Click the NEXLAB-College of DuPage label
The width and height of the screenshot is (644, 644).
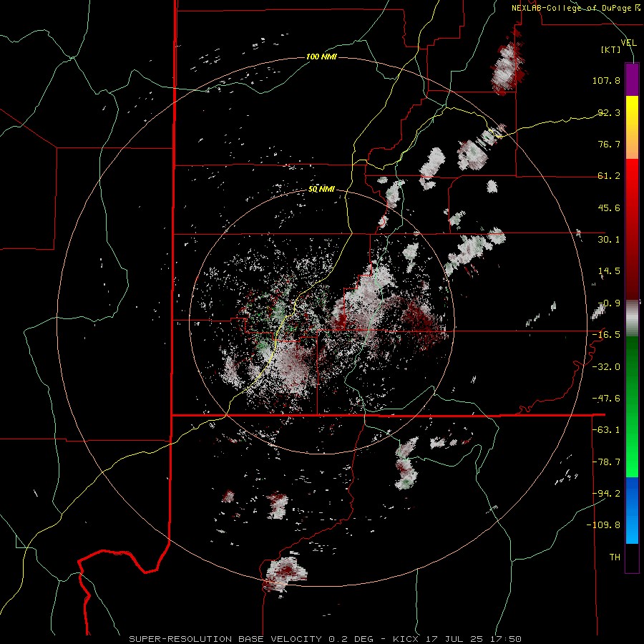[x=571, y=8]
